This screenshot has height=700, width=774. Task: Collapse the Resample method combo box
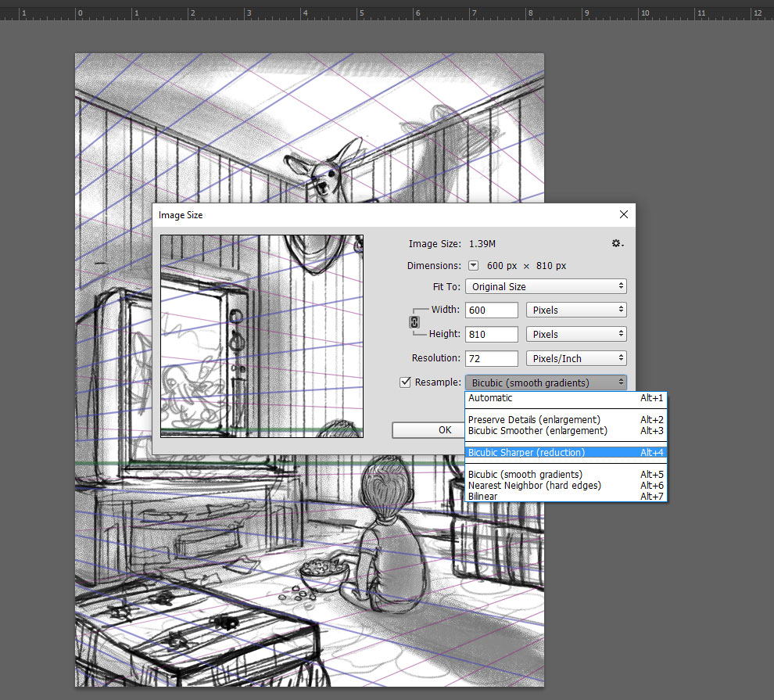pyautogui.click(x=546, y=383)
